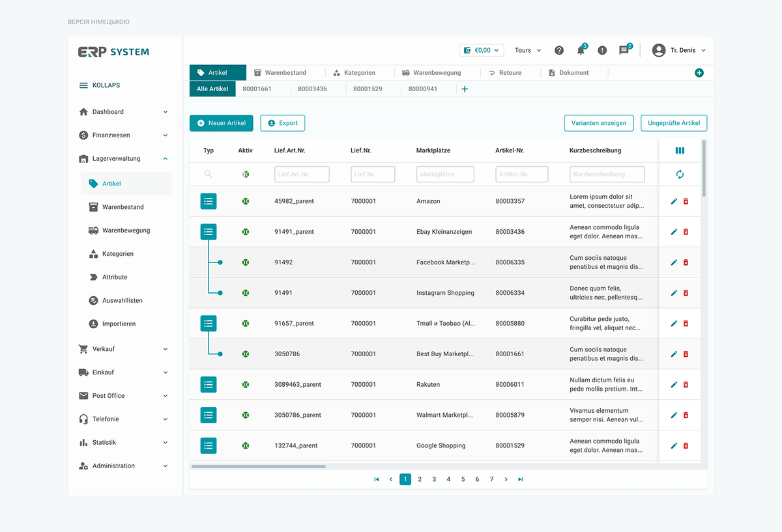782x532 pixels.
Task: Toggle active status of article 91491
Action: coord(246,293)
